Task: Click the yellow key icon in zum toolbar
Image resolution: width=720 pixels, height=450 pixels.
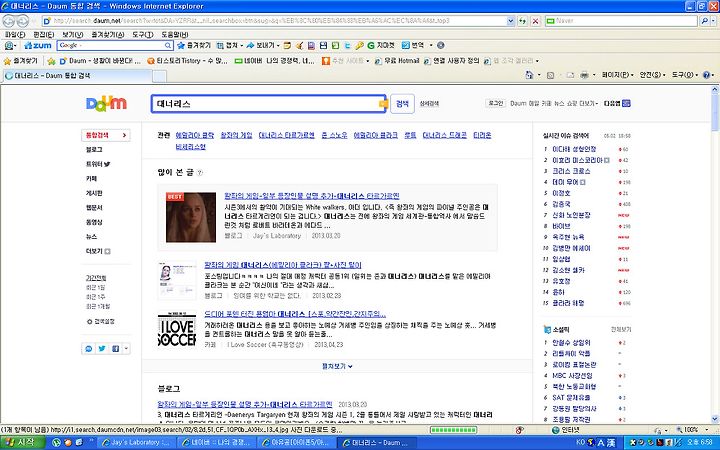Action: pyautogui.click(x=360, y=45)
